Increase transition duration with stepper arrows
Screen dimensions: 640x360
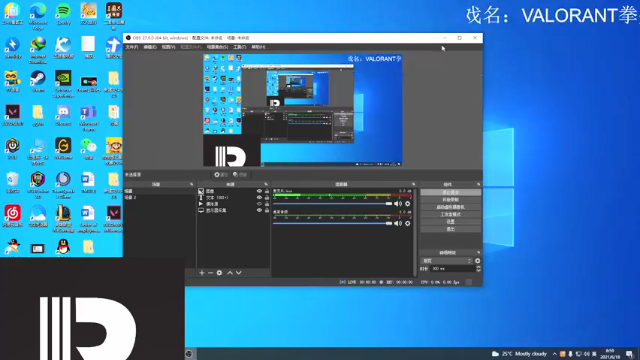[x=478, y=267]
